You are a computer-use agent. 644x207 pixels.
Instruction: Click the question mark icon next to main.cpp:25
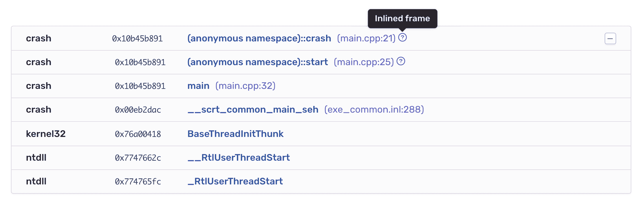[401, 61]
